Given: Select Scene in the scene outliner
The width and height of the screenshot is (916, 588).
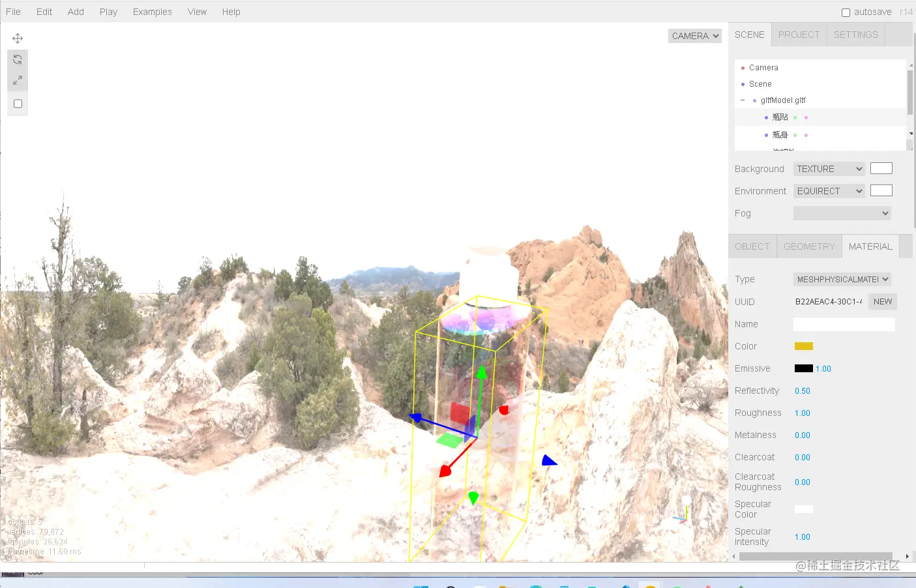Looking at the screenshot, I should 820,84.
